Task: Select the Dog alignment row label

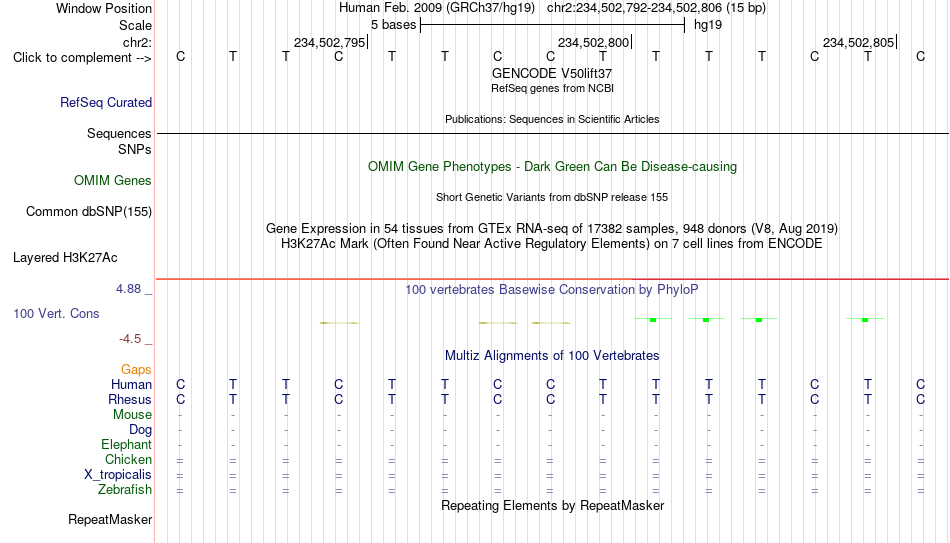Action: click(140, 430)
